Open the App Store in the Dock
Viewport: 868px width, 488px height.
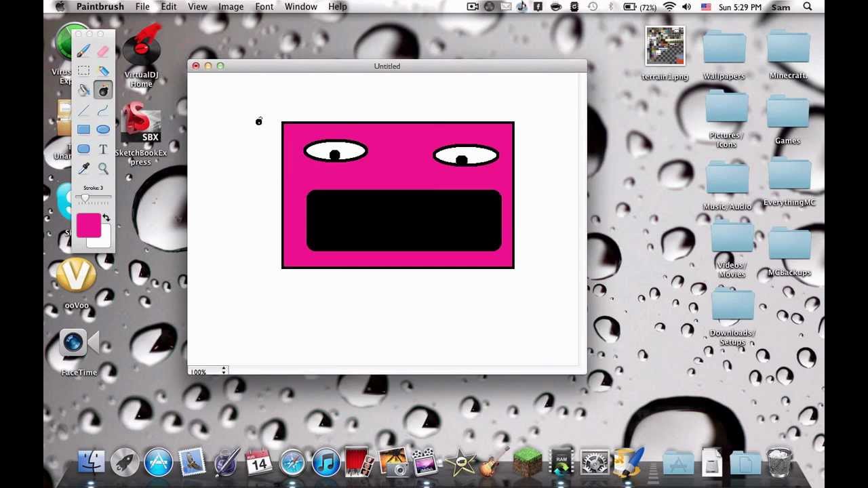(x=159, y=463)
